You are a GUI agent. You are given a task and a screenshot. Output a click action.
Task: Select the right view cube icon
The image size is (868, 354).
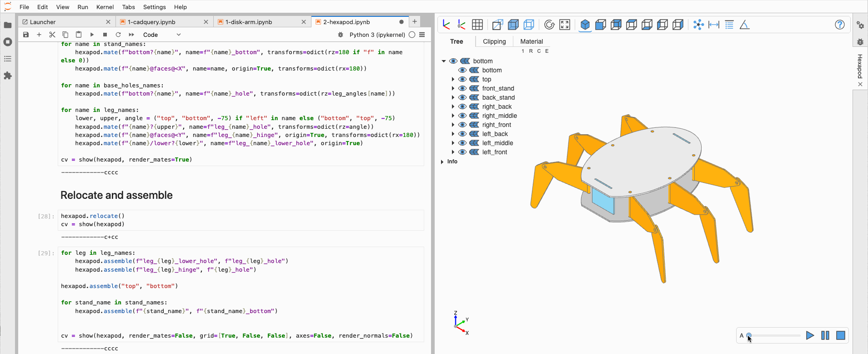tap(678, 25)
